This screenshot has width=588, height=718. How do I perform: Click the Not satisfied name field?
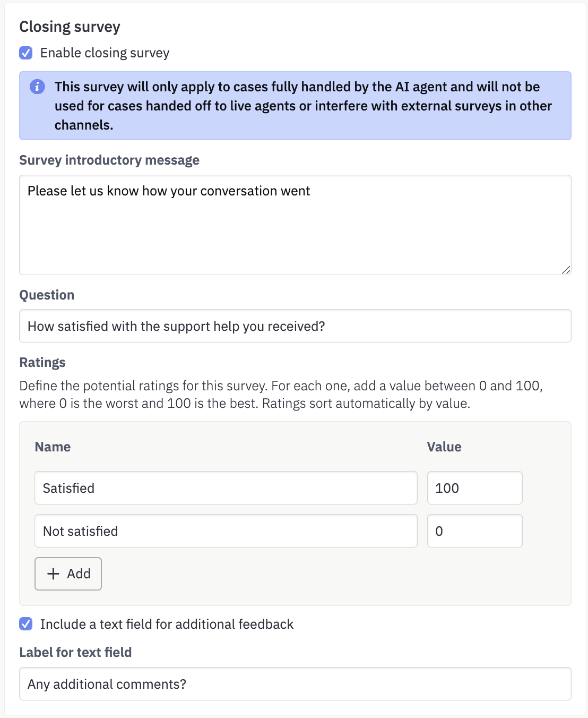[226, 531]
